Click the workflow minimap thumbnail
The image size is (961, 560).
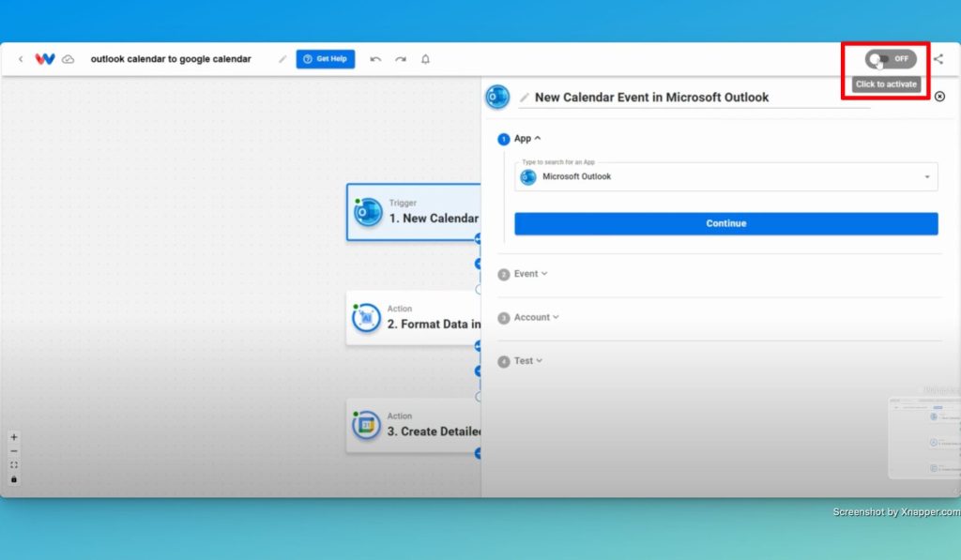click(924, 438)
